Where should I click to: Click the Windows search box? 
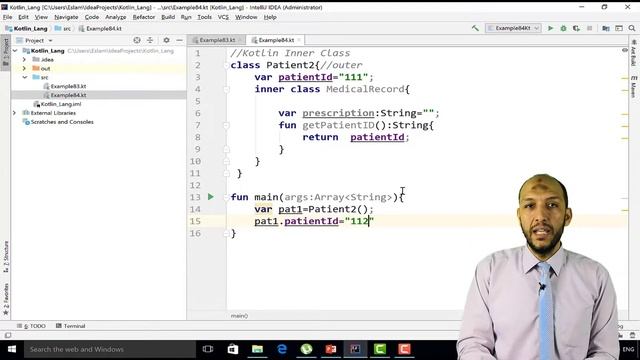pos(110,349)
